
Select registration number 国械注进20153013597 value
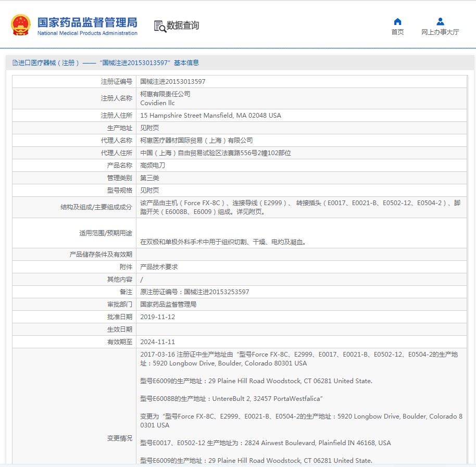click(x=173, y=82)
